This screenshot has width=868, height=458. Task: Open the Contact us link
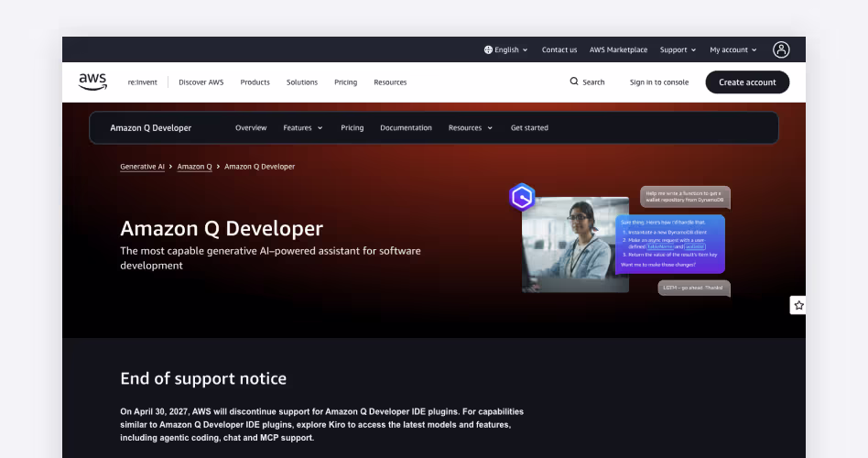559,49
